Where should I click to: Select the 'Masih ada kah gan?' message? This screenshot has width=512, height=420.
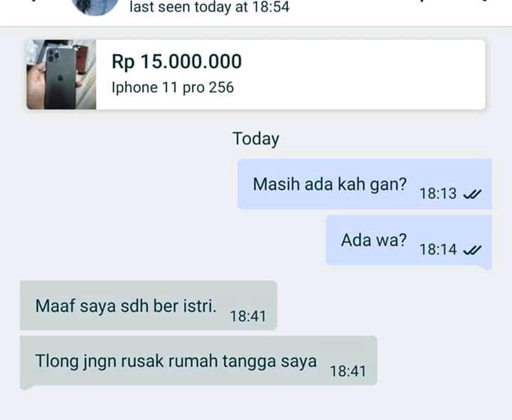click(365, 184)
